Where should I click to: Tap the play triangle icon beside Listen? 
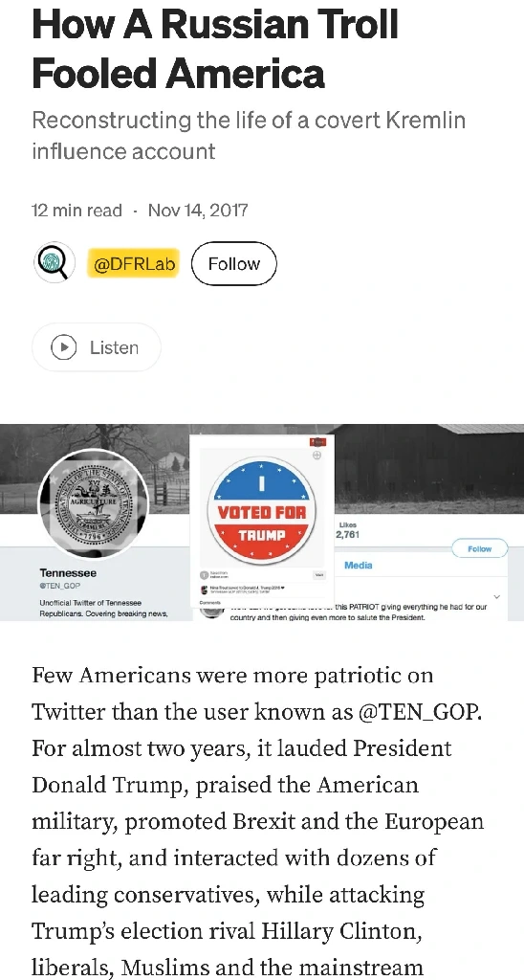click(64, 347)
